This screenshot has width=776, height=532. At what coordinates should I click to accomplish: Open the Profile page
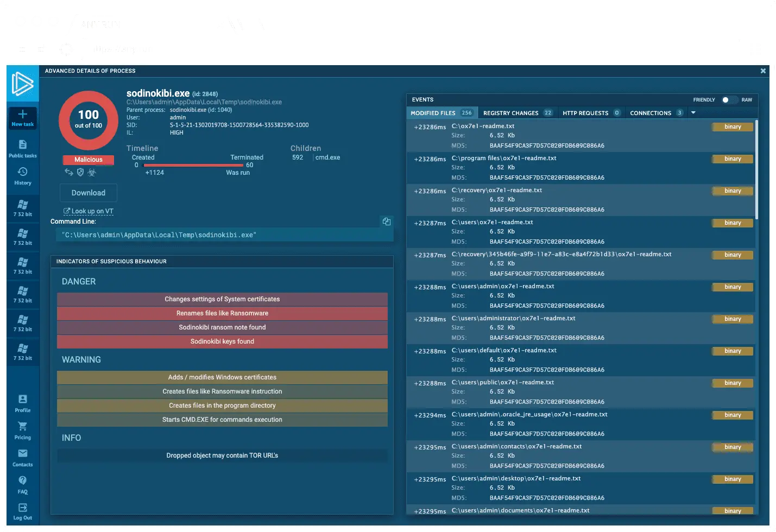coord(23,400)
